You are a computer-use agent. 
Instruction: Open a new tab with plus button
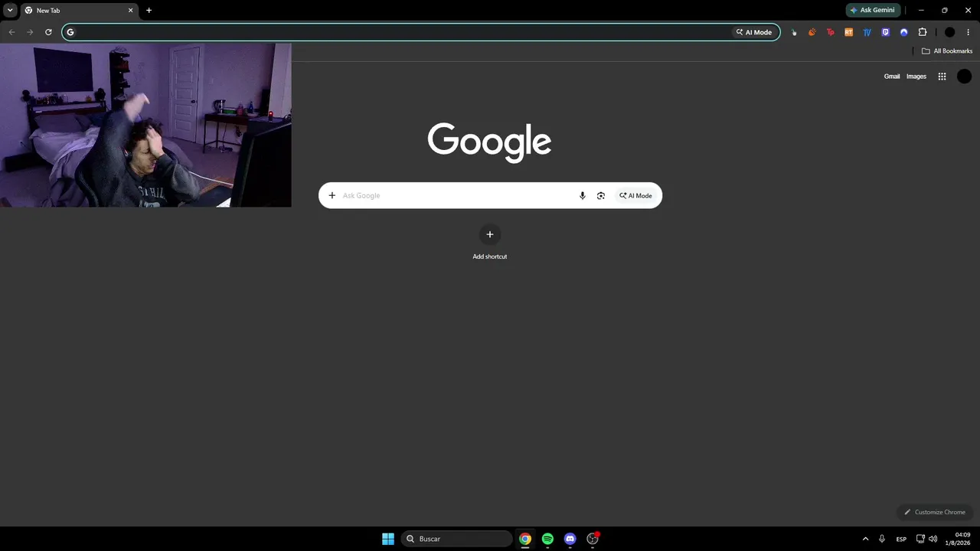(149, 10)
